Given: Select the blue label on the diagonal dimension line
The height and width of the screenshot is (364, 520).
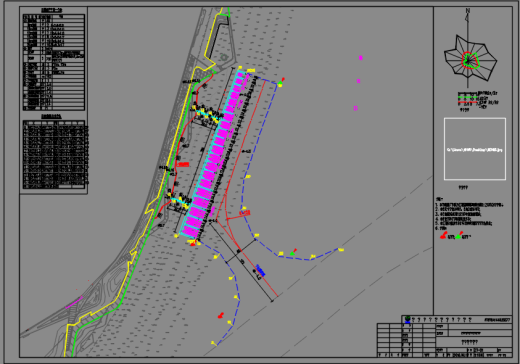Looking at the screenshot, I should click(260, 271).
